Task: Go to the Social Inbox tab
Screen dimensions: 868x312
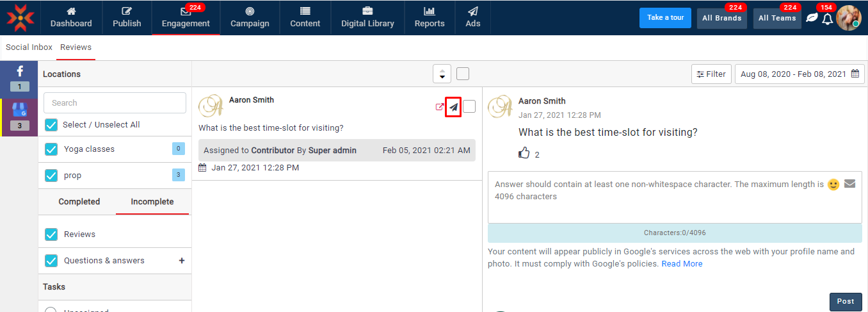Action: click(29, 47)
